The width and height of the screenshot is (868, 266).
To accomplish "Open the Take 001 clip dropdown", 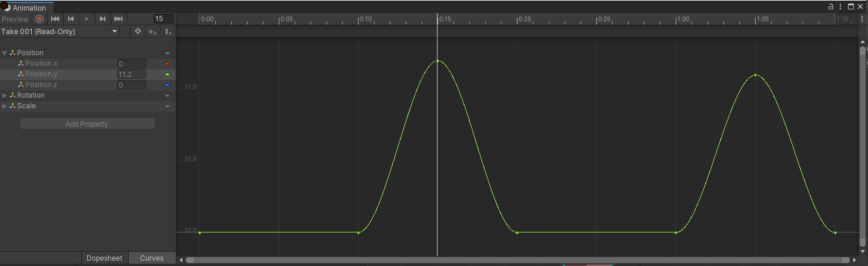I will tap(59, 31).
